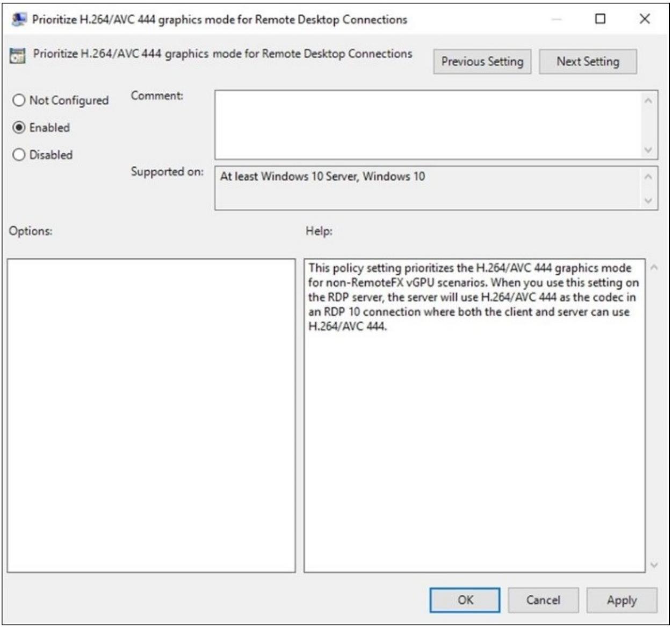
Task: Minimize the policy dialog window
Action: [557, 19]
